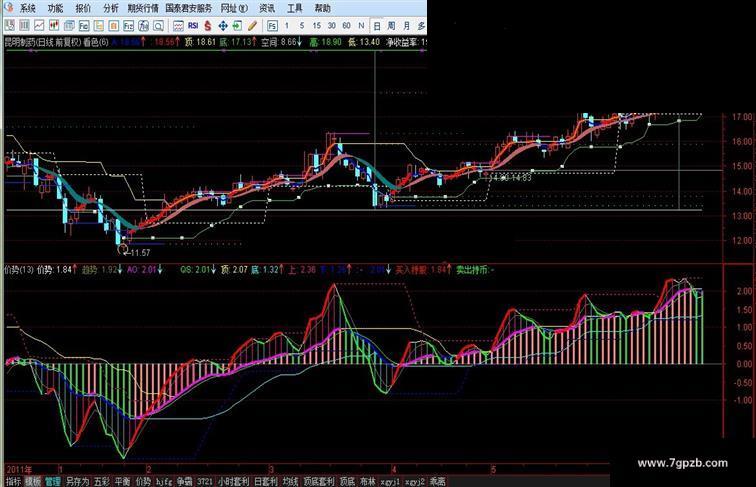Click the line chart toolbar icon

point(39,26)
